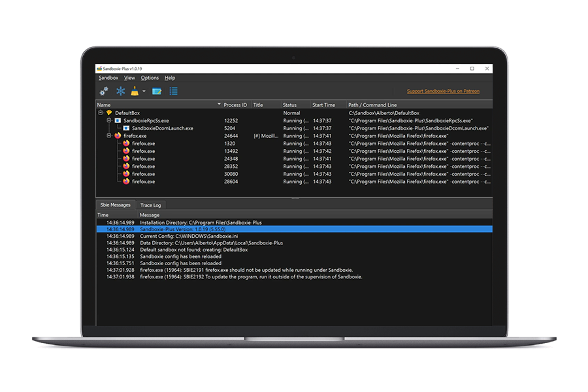Image resolution: width=588 pixels, height=392 pixels.
Task: Open Support Sandboxie-Plus on Patreon link
Action: (443, 91)
